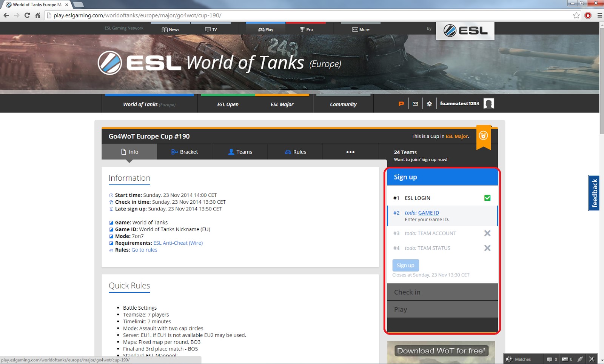Screen dimensions: 604x364
Task: Click the orange Premium P icon
Action: [x=401, y=104]
